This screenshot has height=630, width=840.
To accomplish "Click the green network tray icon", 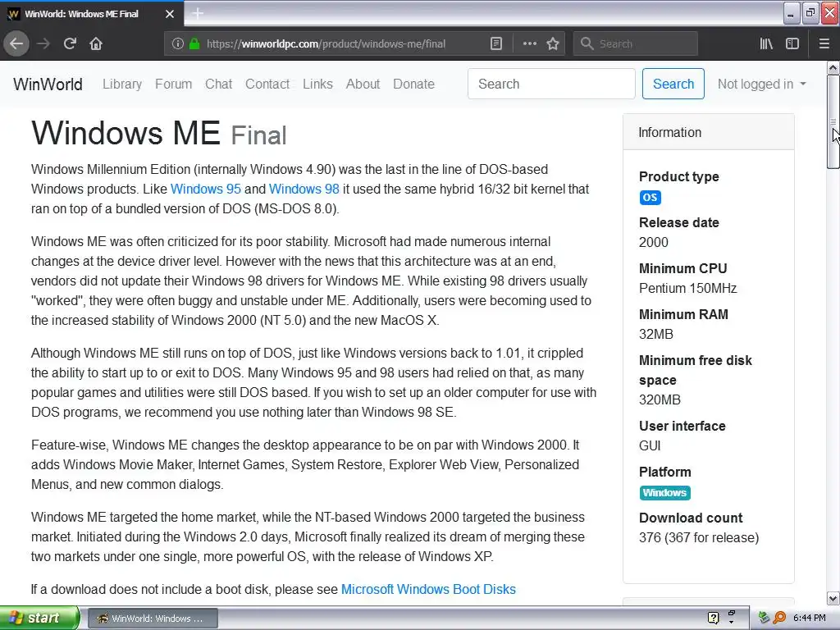I will (764, 618).
